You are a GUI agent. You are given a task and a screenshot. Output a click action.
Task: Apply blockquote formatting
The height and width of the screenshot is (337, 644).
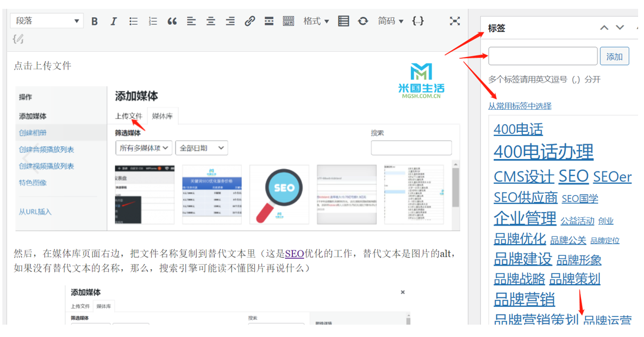click(x=172, y=21)
